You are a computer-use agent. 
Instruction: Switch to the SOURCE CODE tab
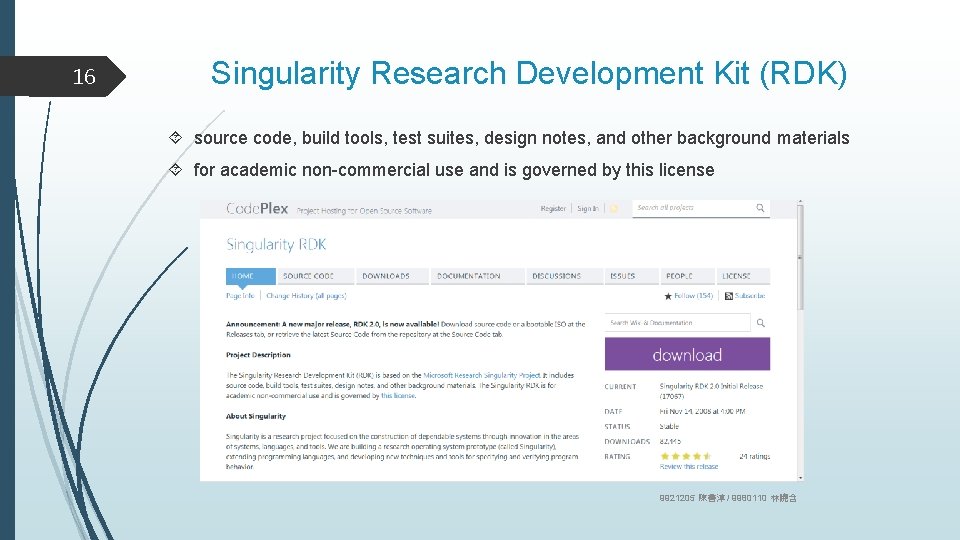315,276
